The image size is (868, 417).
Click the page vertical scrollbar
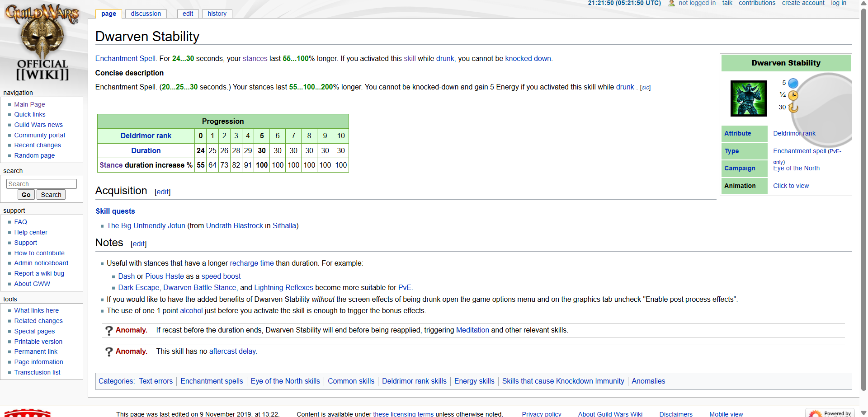pos(863,199)
